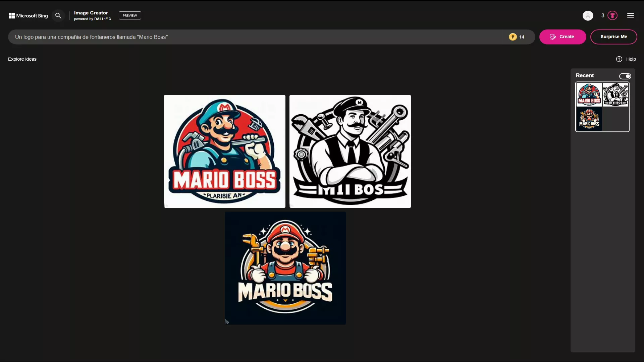The image size is (644, 362).
Task: Click the PREVIEW badge
Action: pos(130,15)
